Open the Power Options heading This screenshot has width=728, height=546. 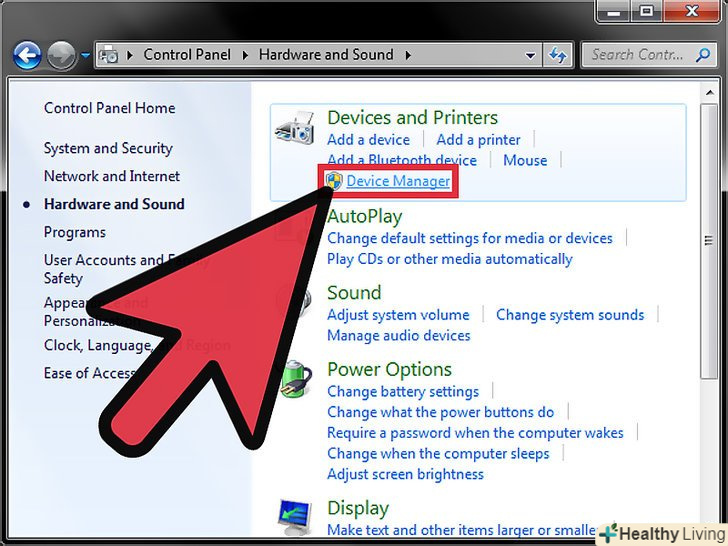(x=390, y=370)
